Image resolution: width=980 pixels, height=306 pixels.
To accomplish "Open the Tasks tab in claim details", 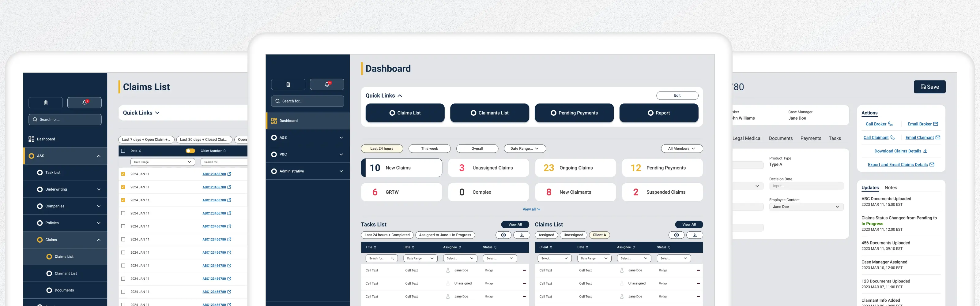I will 835,138.
